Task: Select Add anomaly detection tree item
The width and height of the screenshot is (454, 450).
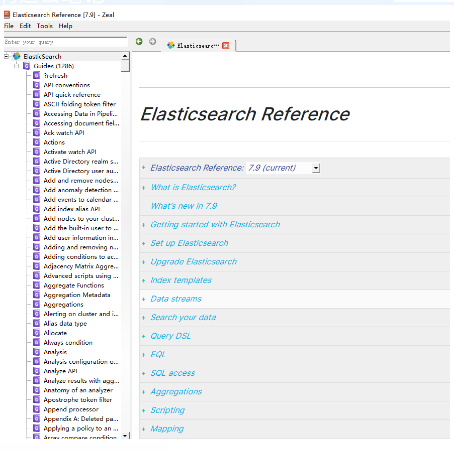Action: pos(81,190)
